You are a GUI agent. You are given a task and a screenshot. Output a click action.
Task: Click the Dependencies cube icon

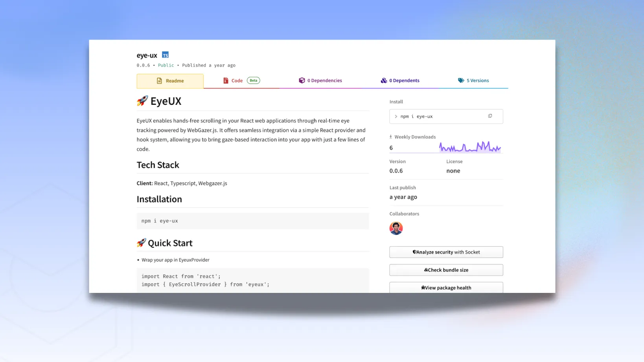click(x=302, y=80)
